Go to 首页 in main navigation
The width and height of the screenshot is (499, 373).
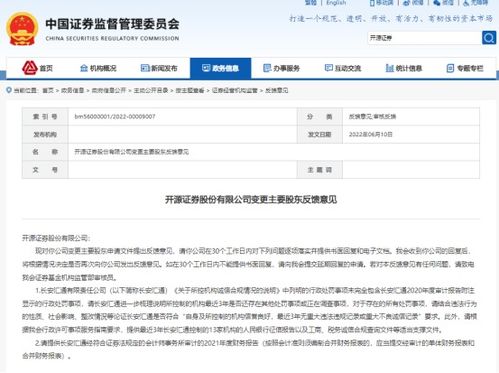click(37, 68)
